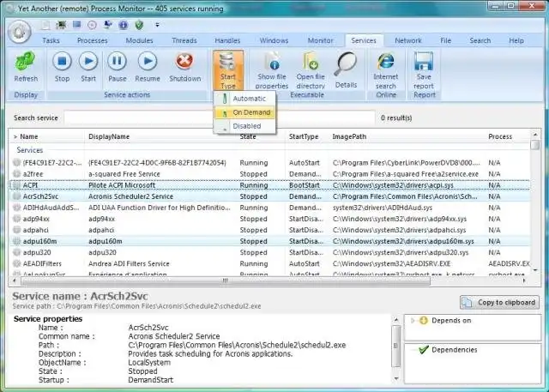Screen dimensions: 549x392
Task: Select the a2free service row
Action: pos(269,174)
